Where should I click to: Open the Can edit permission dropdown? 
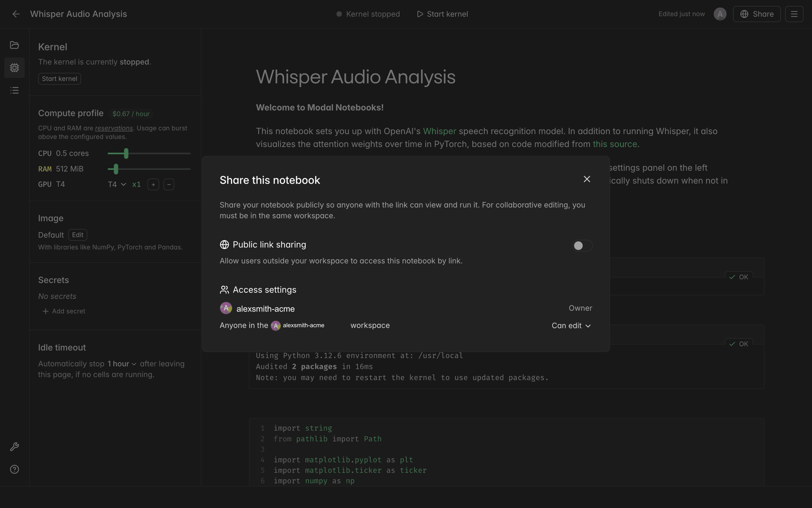[571, 326]
